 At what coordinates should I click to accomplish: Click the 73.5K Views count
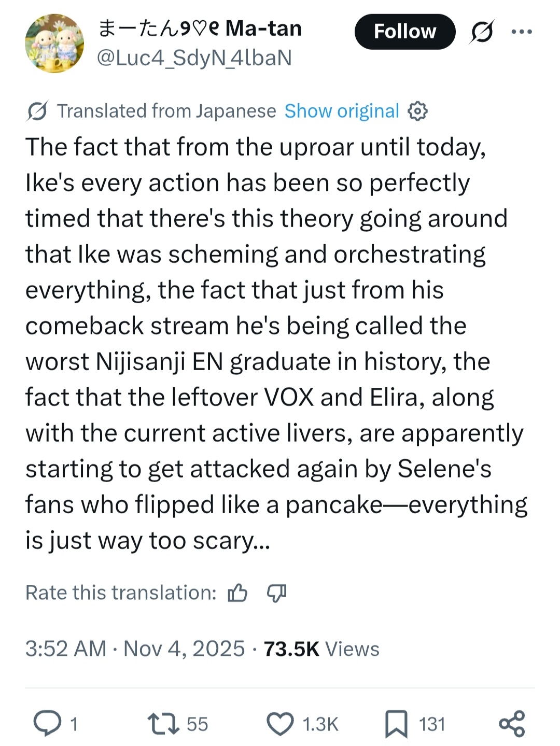click(321, 649)
